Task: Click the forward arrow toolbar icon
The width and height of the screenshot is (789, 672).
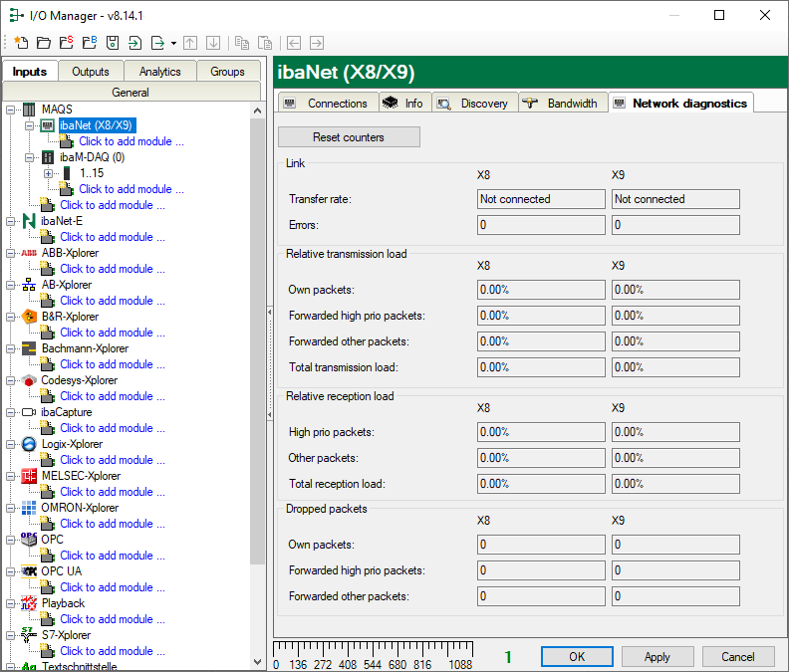Action: (x=317, y=43)
